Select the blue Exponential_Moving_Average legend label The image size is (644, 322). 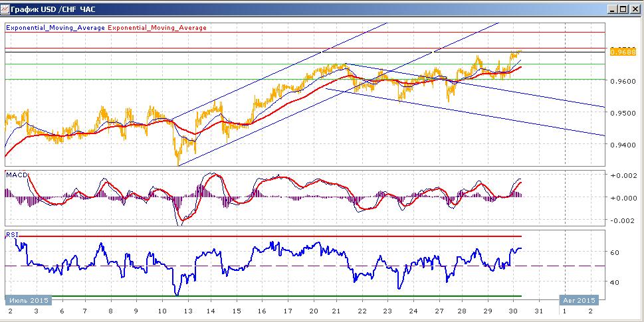[55, 28]
